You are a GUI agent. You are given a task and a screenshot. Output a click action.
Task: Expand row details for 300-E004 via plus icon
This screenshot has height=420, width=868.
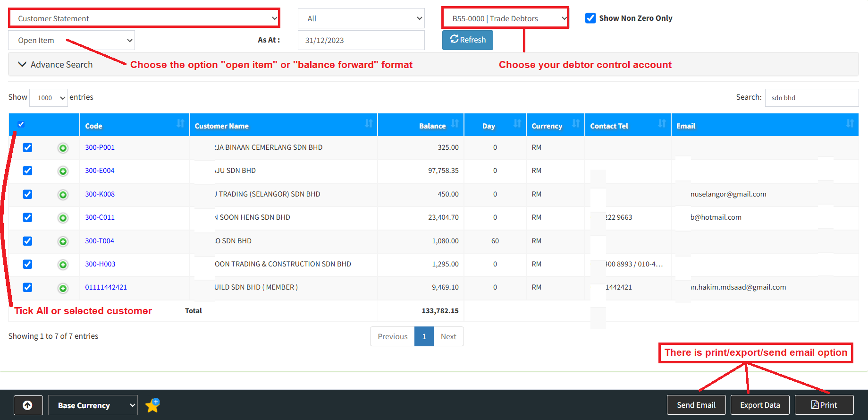[63, 171]
